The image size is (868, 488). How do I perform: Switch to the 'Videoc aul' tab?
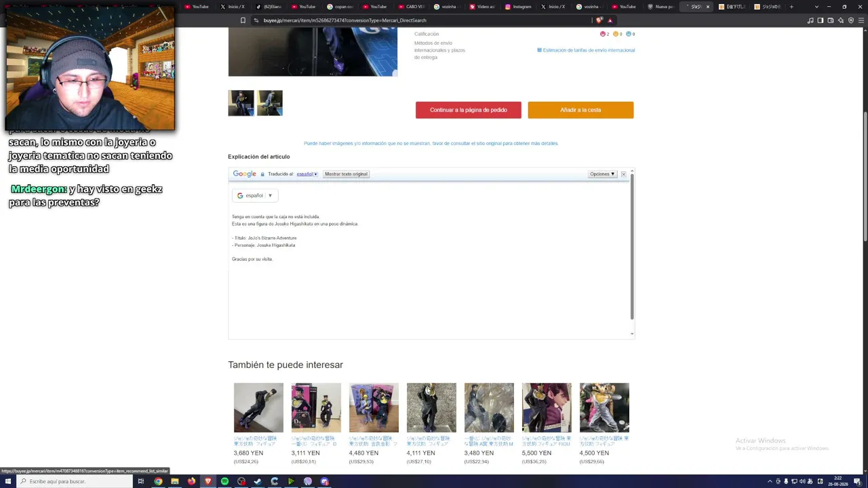click(482, 7)
